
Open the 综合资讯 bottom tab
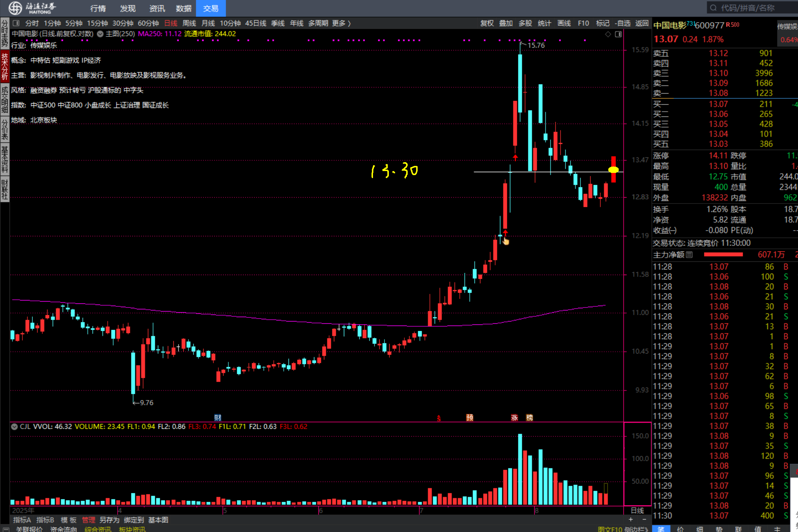(98, 529)
